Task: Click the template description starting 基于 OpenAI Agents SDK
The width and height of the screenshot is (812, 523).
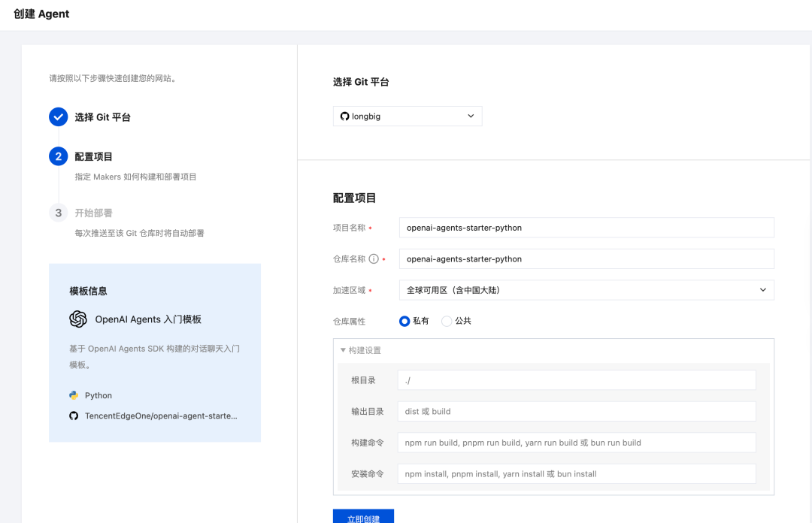Action: coord(154,357)
